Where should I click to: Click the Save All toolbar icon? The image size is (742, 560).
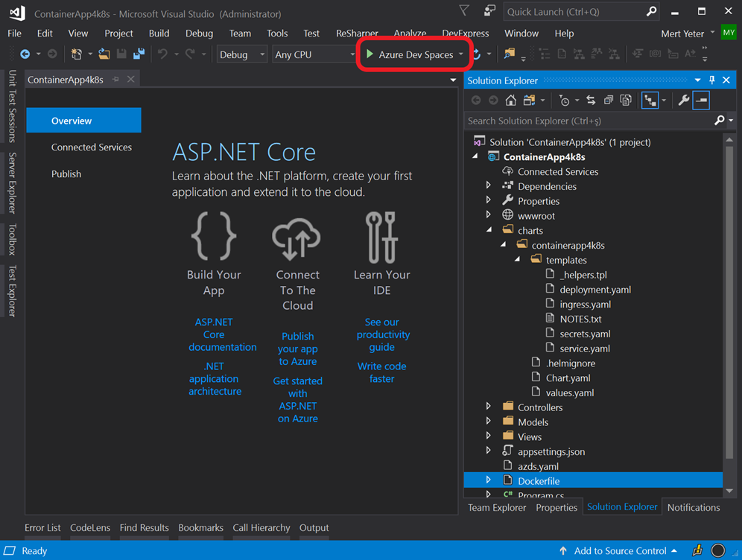(x=139, y=54)
